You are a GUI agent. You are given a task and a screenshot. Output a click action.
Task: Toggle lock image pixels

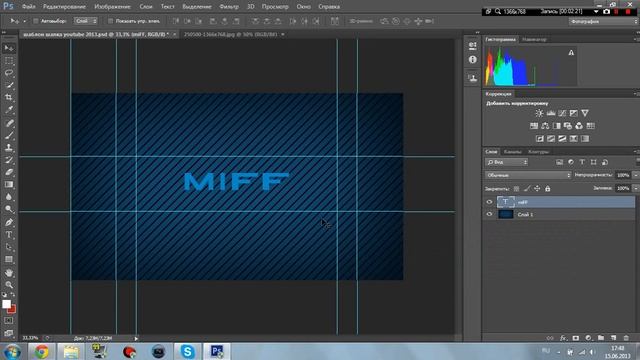527,189
